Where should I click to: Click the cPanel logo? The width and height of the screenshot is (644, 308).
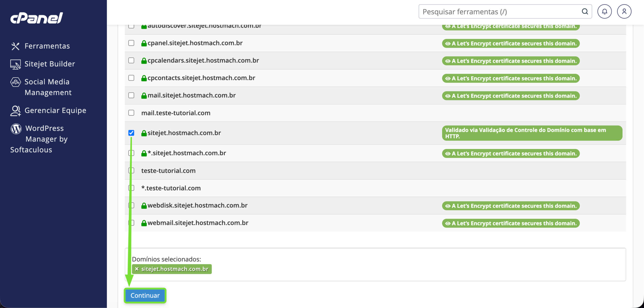tap(36, 18)
